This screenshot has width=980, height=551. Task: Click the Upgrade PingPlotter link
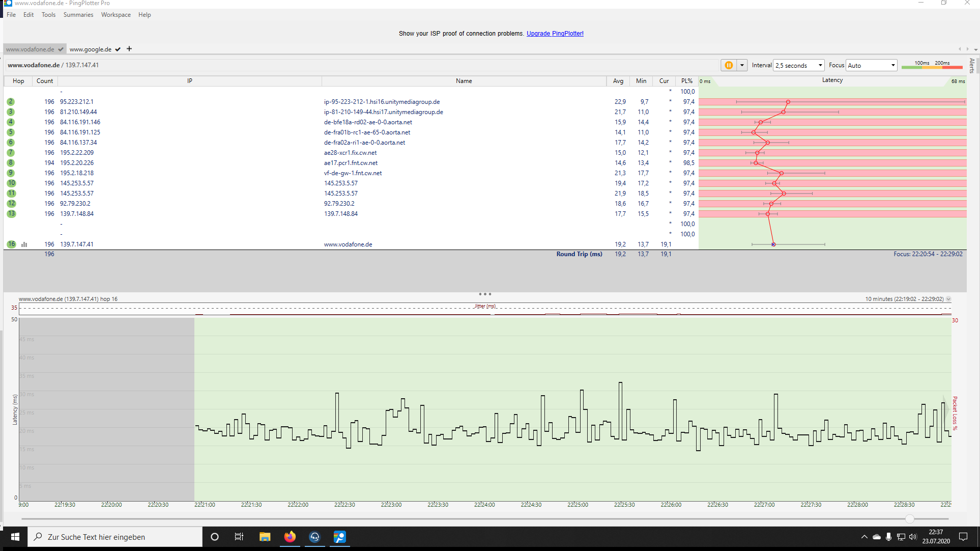click(555, 34)
